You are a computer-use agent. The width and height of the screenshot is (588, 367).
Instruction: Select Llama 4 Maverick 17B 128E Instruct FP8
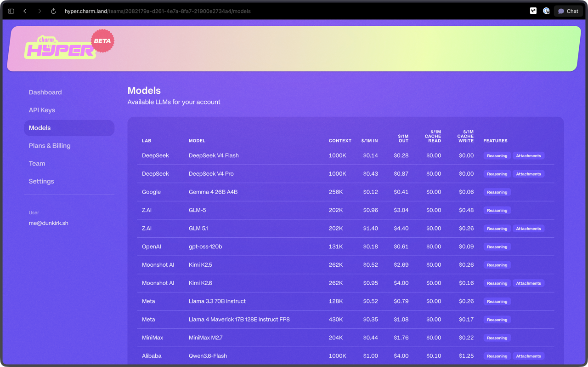pos(239,320)
